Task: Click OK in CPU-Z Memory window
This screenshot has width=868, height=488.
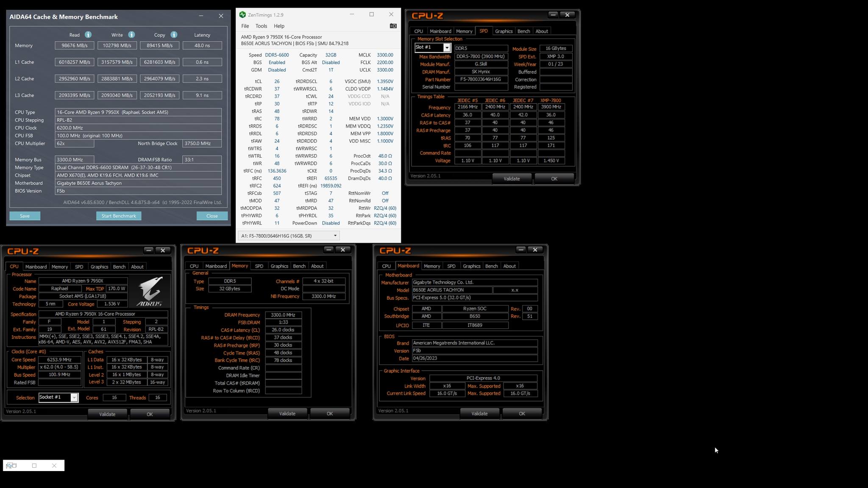Action: click(x=330, y=413)
